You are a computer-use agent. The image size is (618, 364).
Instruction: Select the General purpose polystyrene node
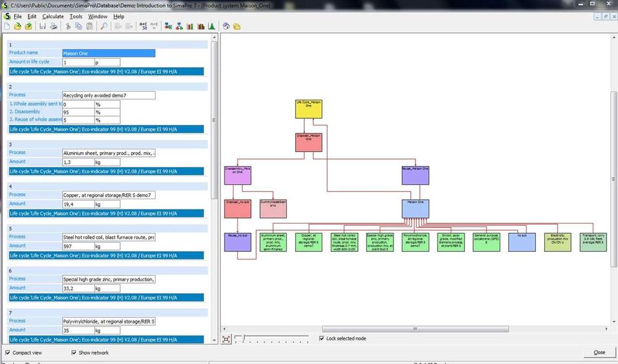(x=486, y=242)
